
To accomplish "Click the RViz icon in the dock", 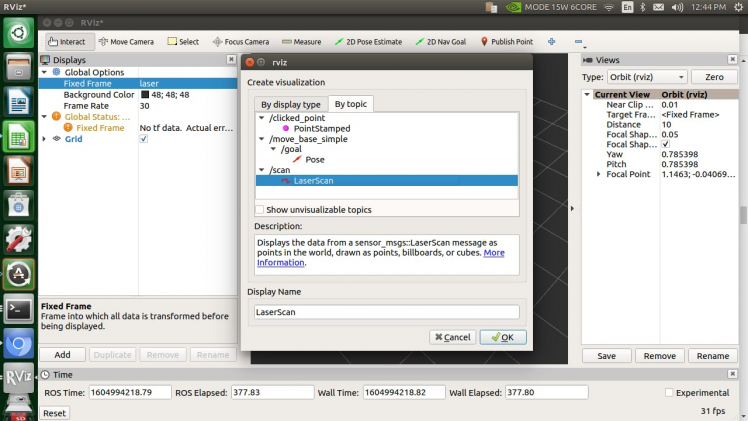I will click(19, 378).
